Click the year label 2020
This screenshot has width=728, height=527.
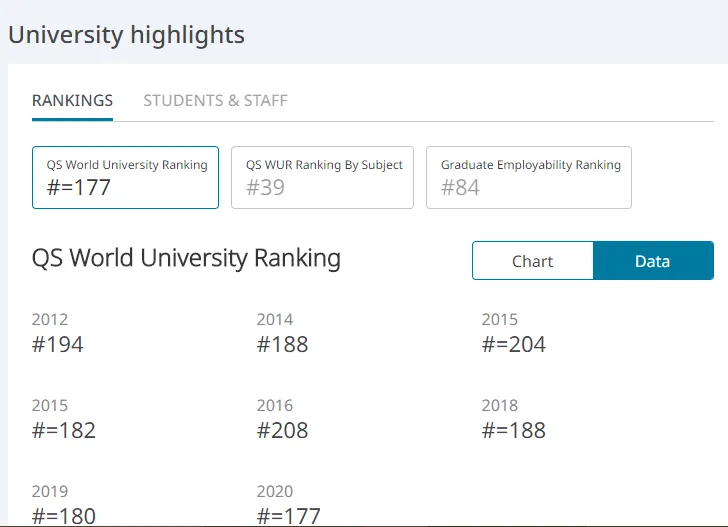click(275, 491)
